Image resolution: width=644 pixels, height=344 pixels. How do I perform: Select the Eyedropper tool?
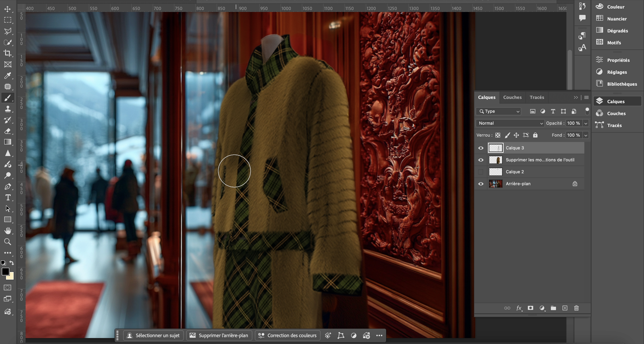(7, 75)
